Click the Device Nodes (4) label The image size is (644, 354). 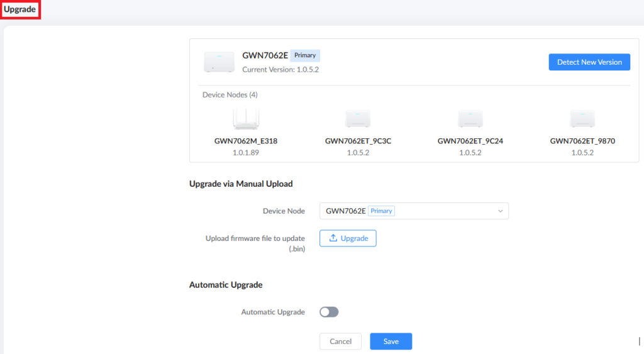point(230,95)
